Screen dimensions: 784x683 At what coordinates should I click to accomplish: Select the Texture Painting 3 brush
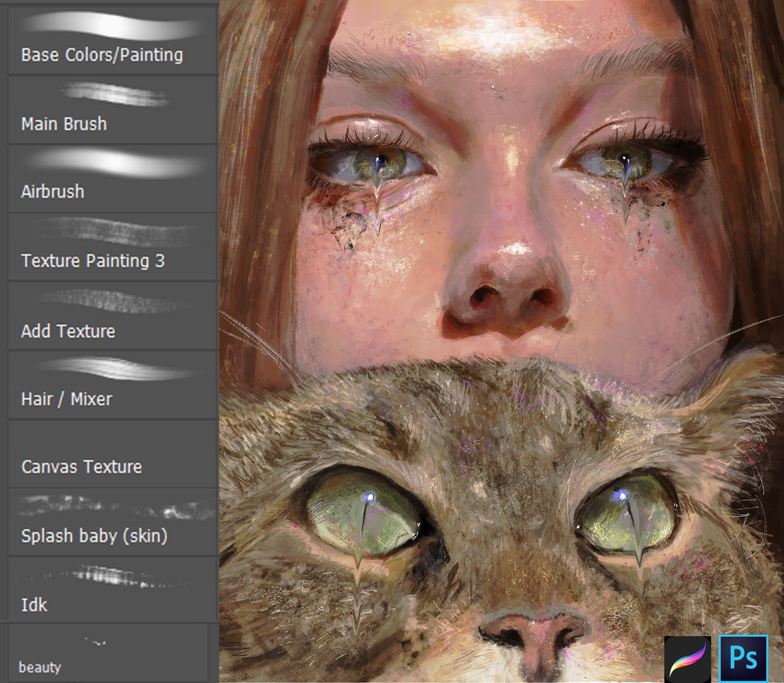coord(112,247)
